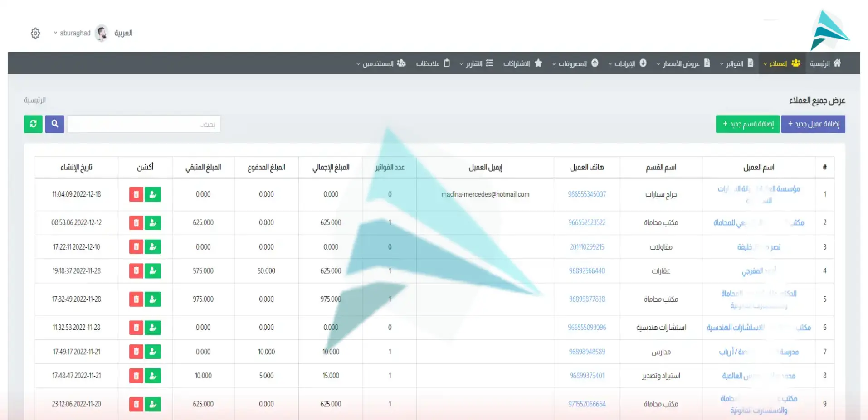Click the إضافة عميل جديد button

(813, 124)
